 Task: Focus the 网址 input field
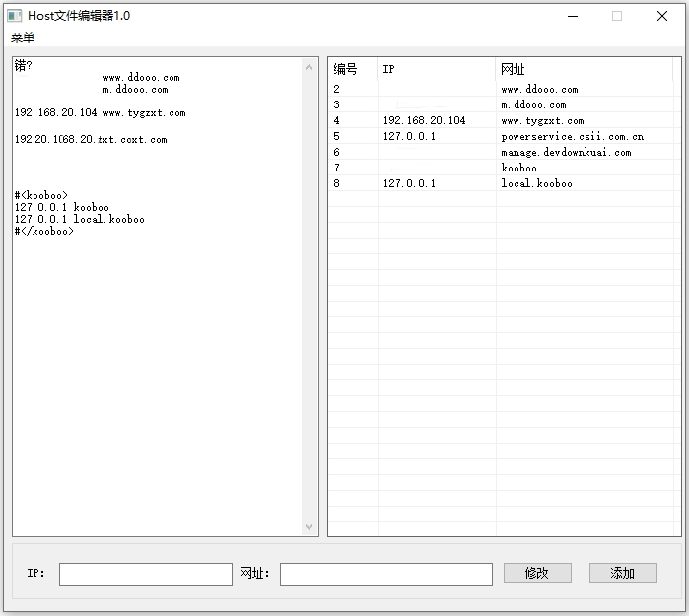click(385, 574)
